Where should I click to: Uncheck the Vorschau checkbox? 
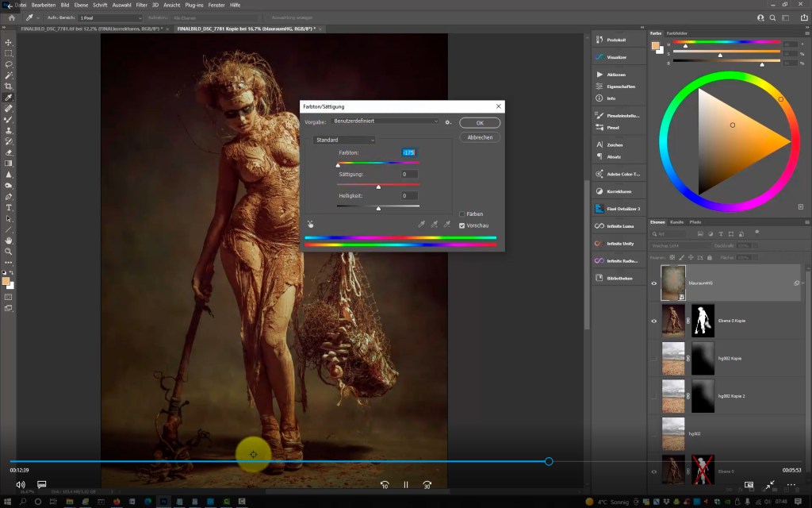(x=462, y=225)
